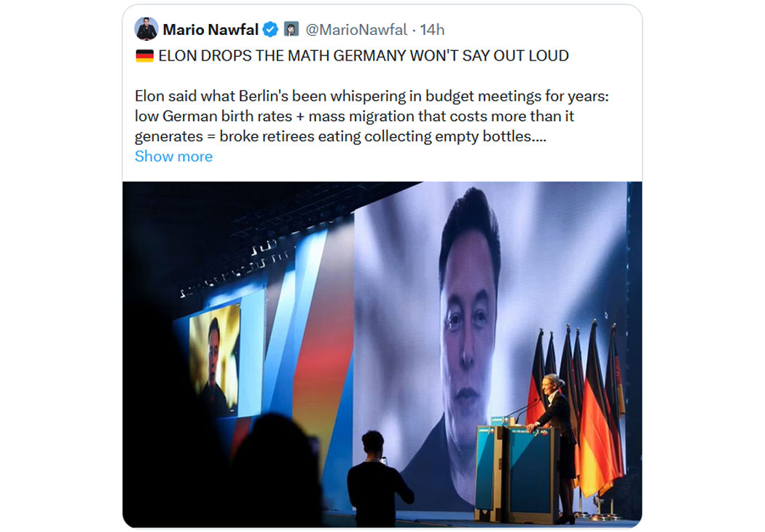Open the 14h timestamp link
This screenshot has height=532, width=765.
(x=432, y=29)
